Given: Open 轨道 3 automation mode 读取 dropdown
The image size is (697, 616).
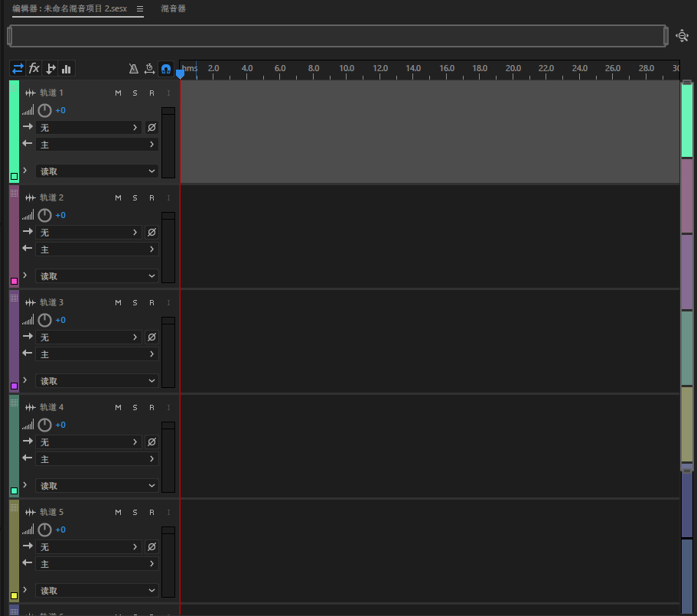Looking at the screenshot, I should tap(97, 381).
